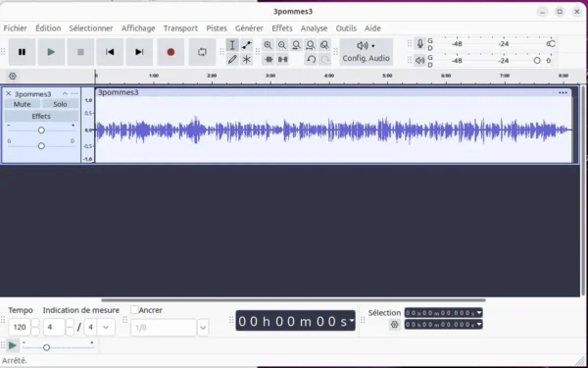
Task: Click the 3pommes3 clip title bar
Action: tap(333, 92)
